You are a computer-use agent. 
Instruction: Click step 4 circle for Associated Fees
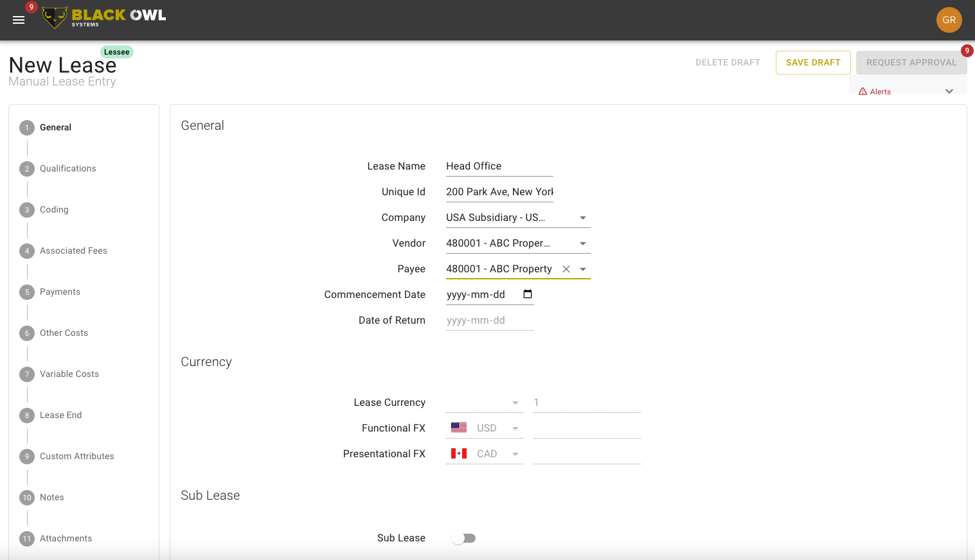(x=27, y=251)
